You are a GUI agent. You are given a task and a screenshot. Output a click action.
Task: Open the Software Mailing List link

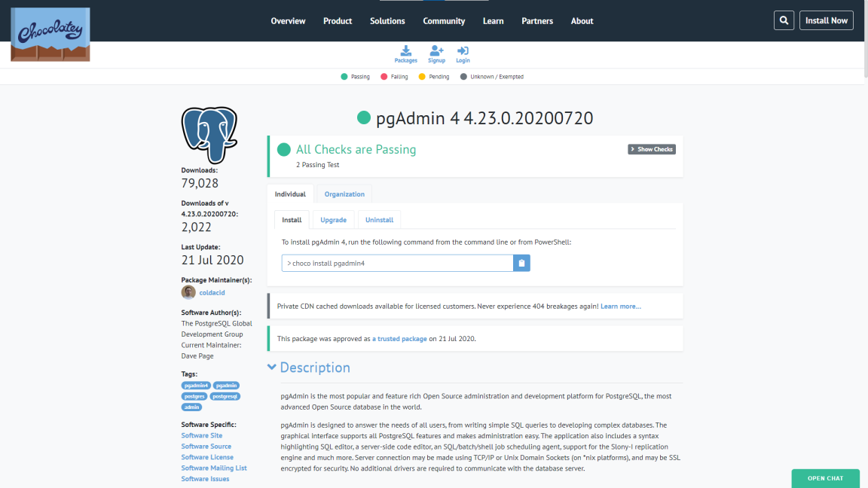(214, 468)
